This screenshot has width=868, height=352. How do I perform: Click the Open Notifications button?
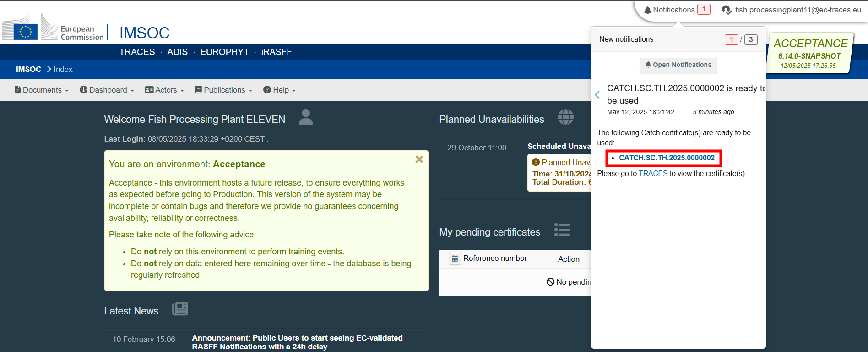tap(678, 65)
